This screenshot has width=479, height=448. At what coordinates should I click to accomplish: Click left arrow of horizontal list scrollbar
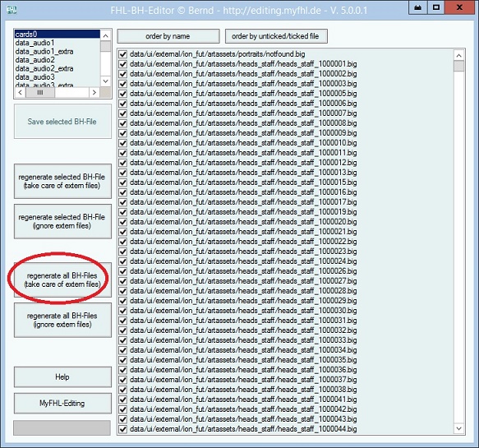[21, 92]
